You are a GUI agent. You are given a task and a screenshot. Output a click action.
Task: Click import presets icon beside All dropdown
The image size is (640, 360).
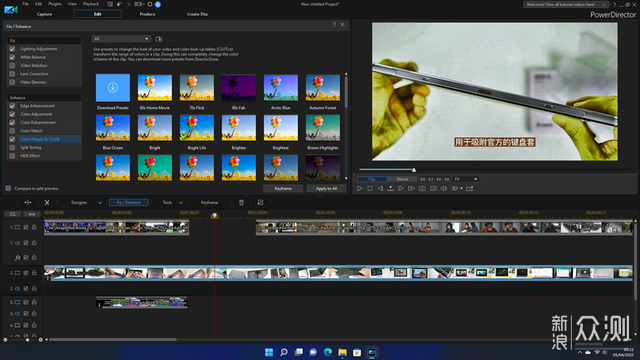tap(159, 39)
